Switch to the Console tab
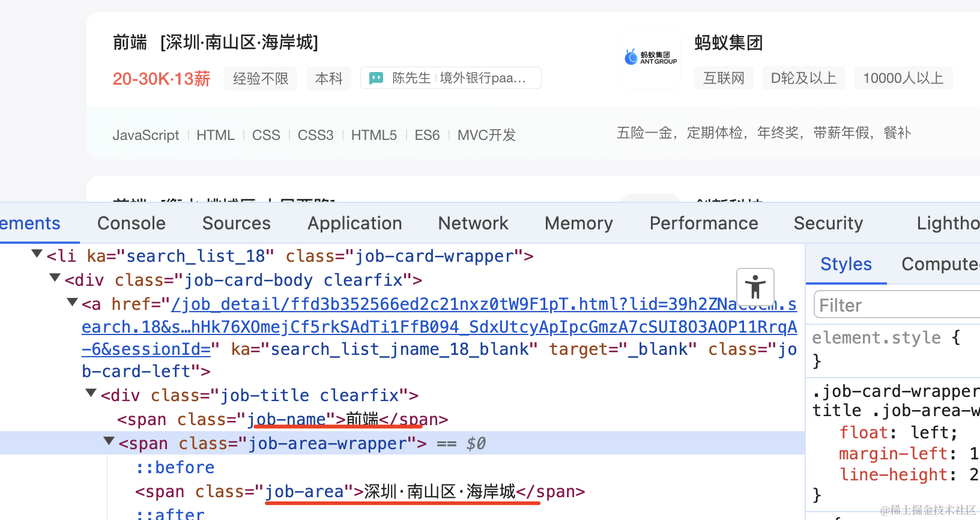The height and width of the screenshot is (520, 980). click(132, 223)
